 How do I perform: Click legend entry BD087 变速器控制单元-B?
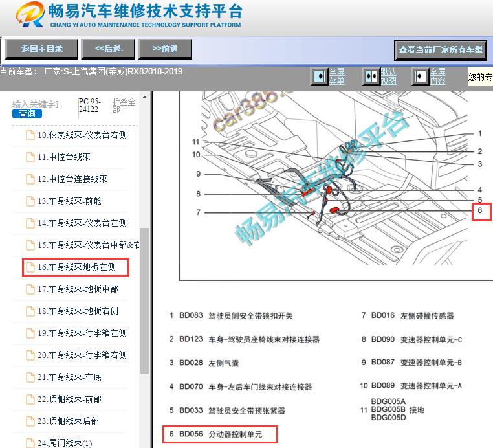pos(411,363)
